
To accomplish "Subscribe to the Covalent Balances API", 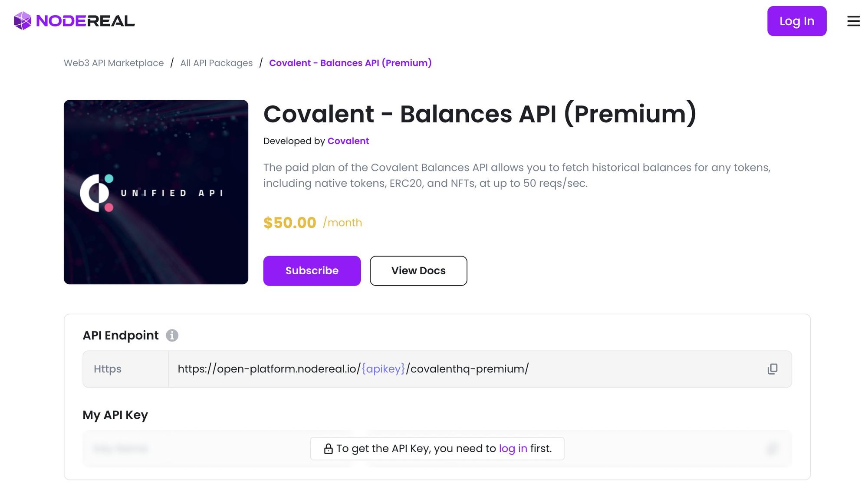I will [312, 271].
